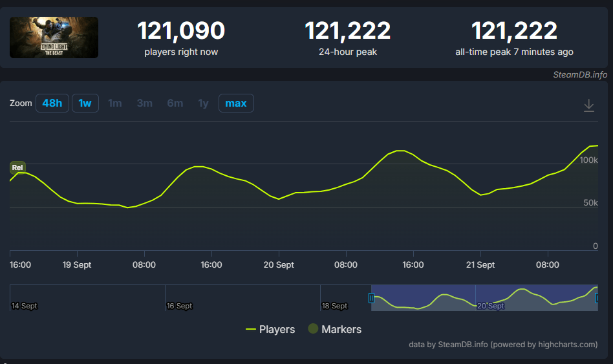The image size is (613, 364).
Task: Toggle the Markers series in the legend
Action: coord(334,329)
